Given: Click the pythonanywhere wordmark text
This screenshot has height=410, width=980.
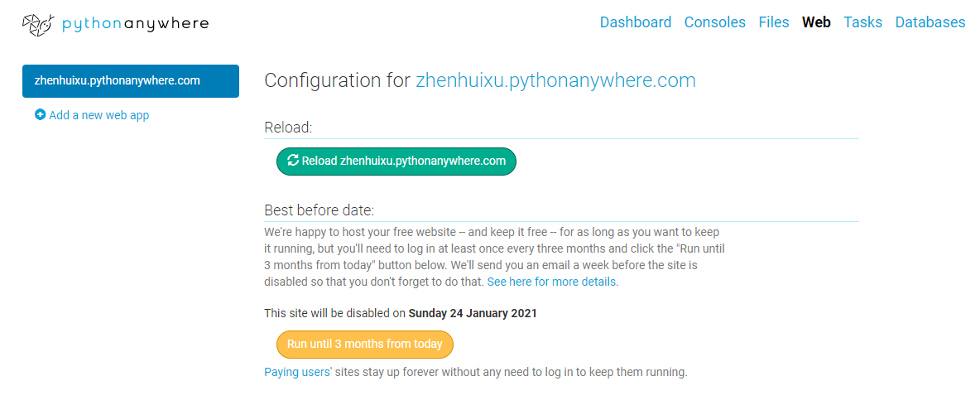Looking at the screenshot, I should 136,24.
